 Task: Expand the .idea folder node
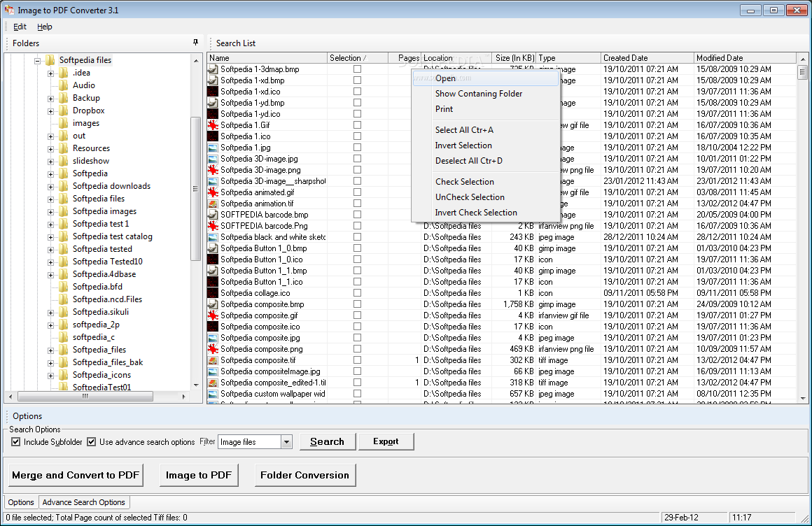tap(50, 73)
